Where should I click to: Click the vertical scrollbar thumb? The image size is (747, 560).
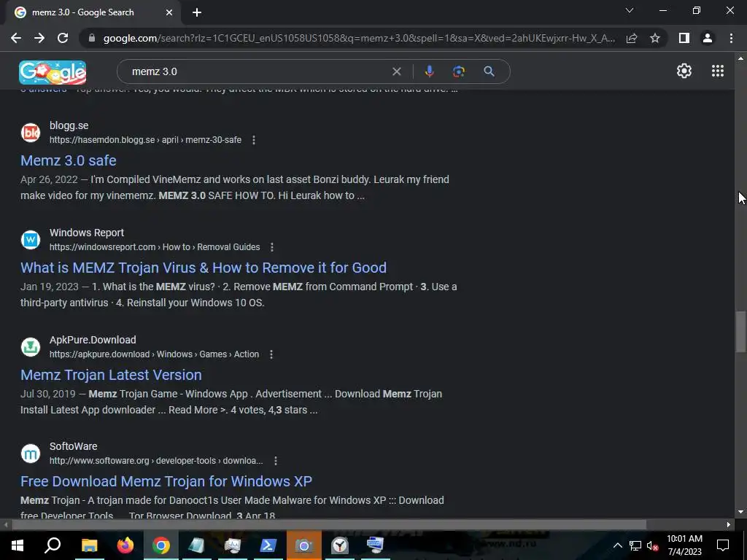click(740, 332)
